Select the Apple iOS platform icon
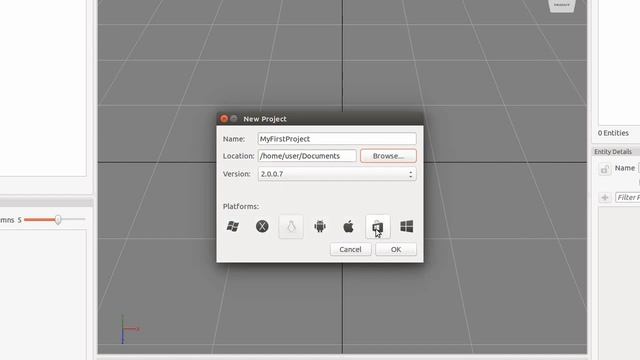640x360 pixels. (x=349, y=226)
